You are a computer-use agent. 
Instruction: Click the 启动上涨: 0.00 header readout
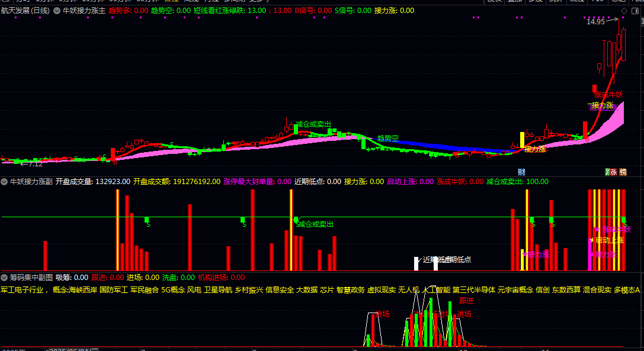click(x=411, y=182)
